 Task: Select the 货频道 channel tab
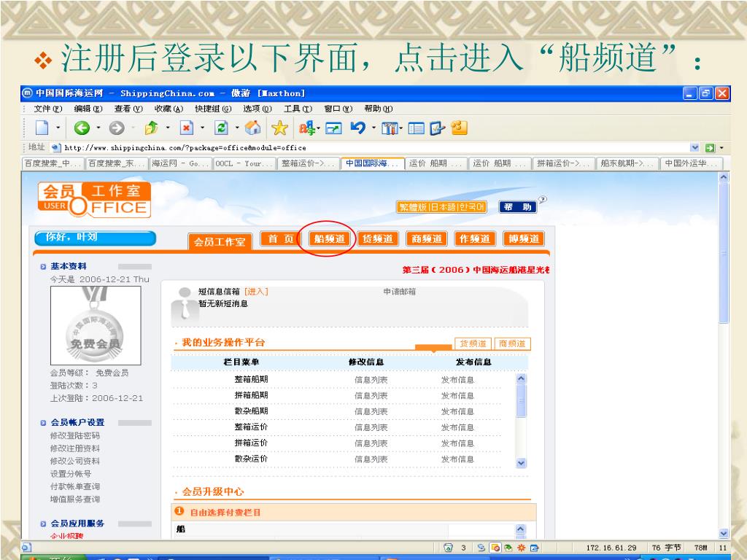[x=378, y=239]
